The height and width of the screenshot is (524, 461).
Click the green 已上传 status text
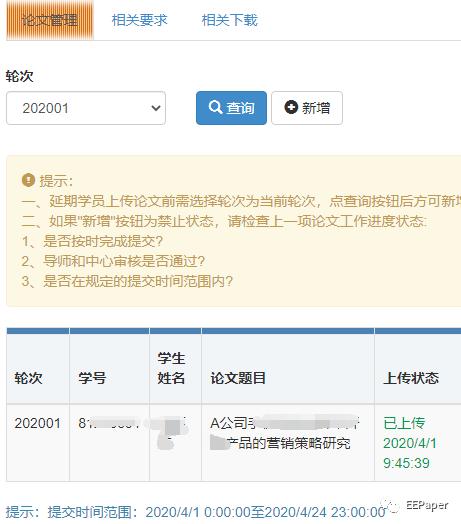[x=404, y=423]
